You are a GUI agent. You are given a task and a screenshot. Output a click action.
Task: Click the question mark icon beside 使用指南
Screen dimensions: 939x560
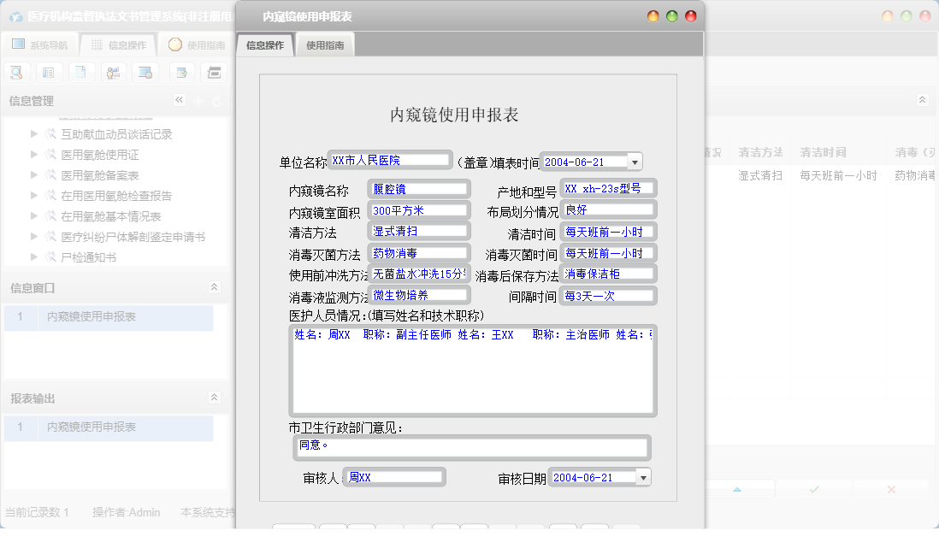click(174, 44)
